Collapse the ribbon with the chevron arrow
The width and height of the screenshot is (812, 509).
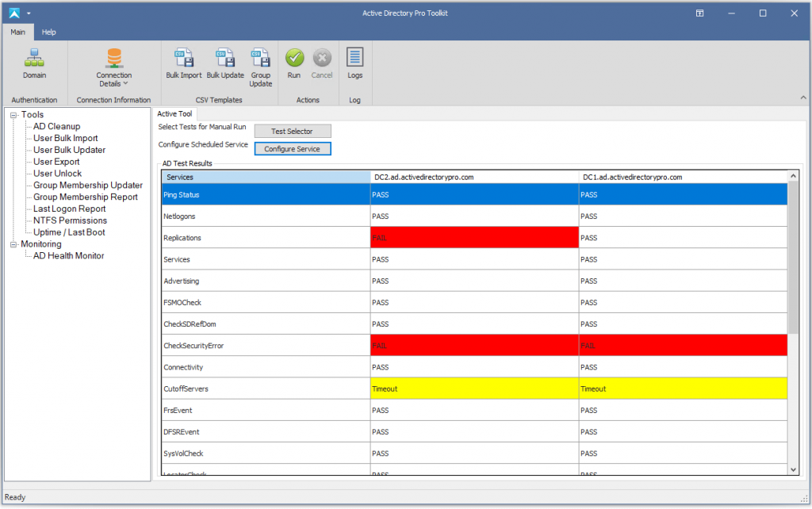[x=803, y=98]
